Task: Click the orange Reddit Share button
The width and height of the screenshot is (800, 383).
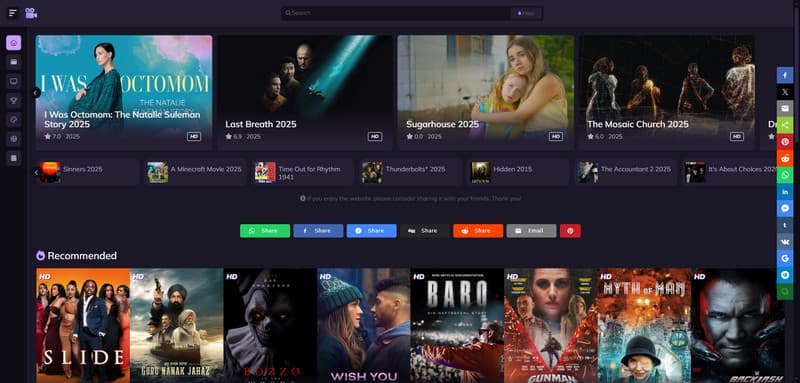Action: 478,231
